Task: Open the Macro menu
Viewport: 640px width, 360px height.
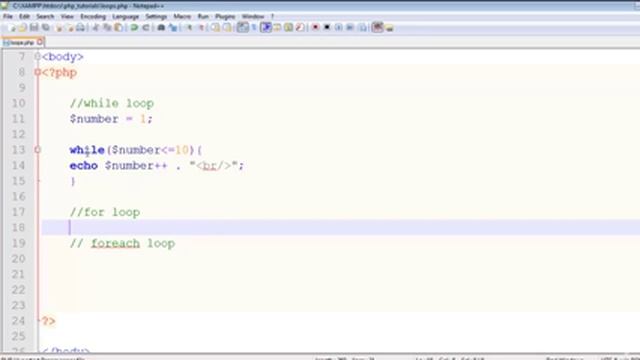Action: click(x=182, y=17)
